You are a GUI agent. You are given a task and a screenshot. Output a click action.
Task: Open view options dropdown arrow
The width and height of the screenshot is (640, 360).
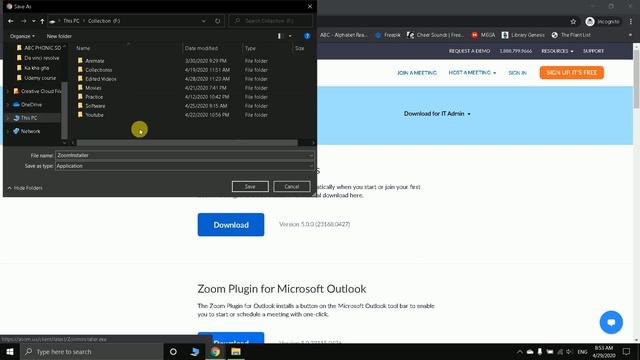coord(290,36)
